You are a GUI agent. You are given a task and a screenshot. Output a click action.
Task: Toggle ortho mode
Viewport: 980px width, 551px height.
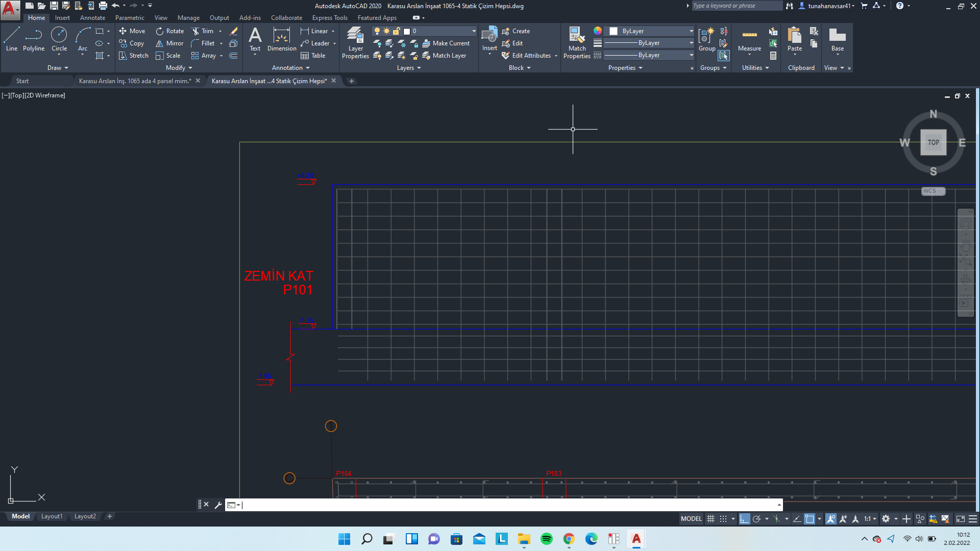pos(744,519)
